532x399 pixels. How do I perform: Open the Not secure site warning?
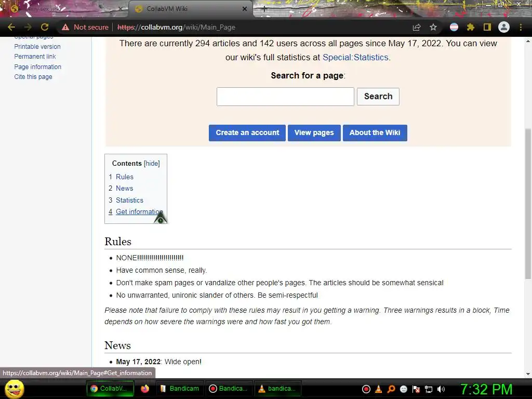[85, 27]
